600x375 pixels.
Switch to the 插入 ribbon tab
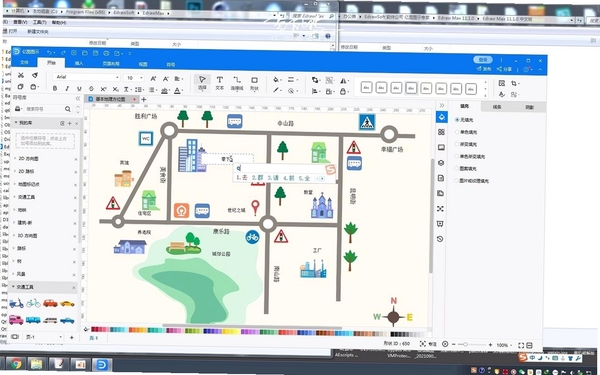pos(79,63)
